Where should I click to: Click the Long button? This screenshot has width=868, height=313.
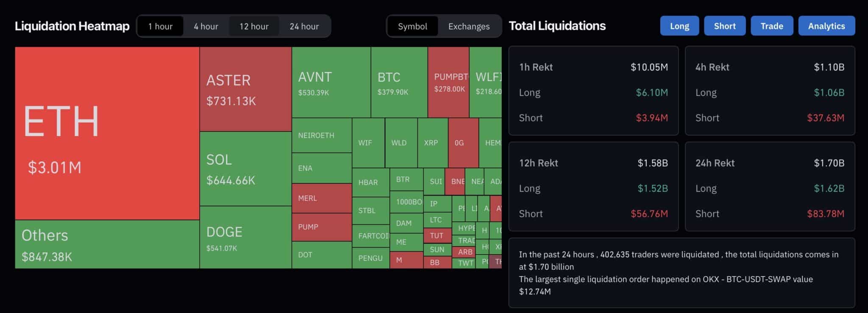pos(679,25)
